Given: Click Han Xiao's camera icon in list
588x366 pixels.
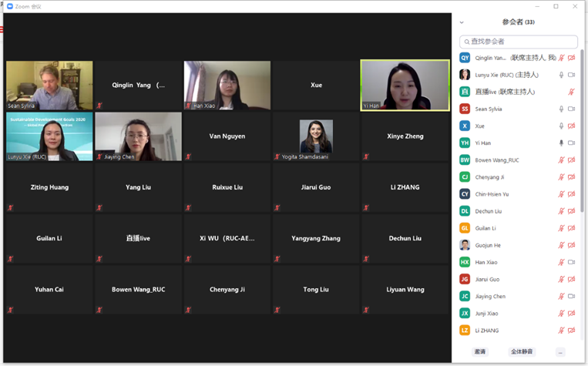Looking at the screenshot, I should (571, 263).
